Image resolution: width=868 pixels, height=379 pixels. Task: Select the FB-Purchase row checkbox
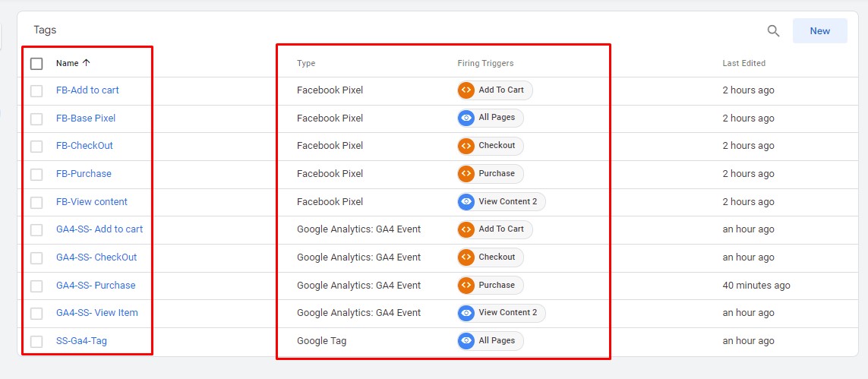[36, 175]
